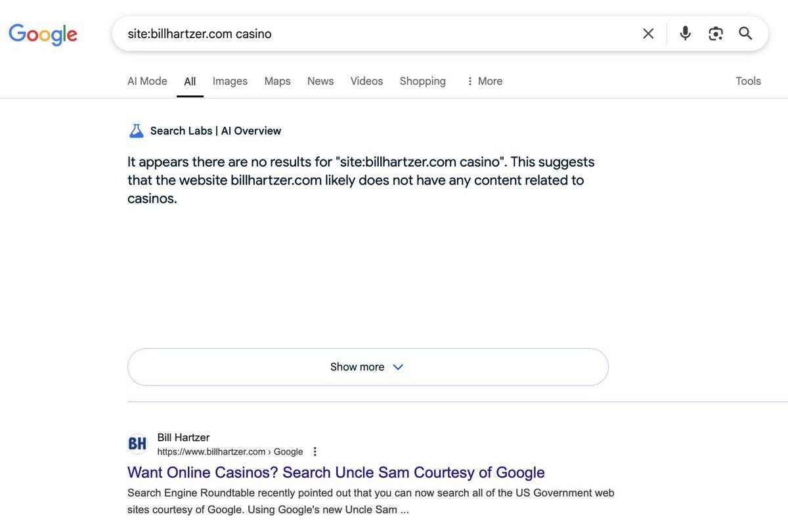Clear the search query with the X icon

click(648, 33)
